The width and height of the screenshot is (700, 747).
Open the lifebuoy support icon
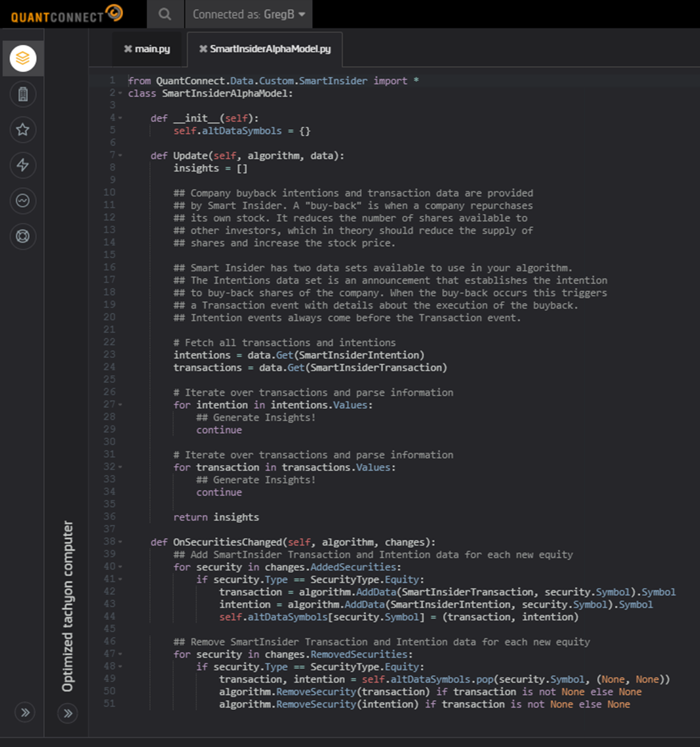[x=23, y=236]
